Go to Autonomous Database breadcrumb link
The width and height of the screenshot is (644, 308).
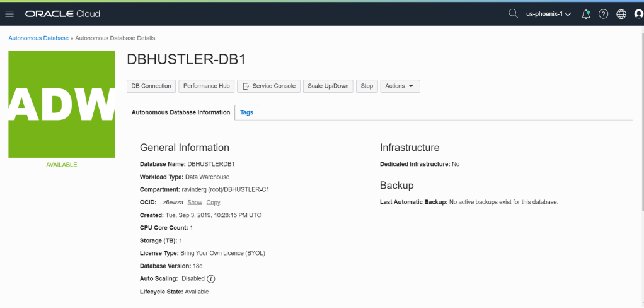pos(38,38)
